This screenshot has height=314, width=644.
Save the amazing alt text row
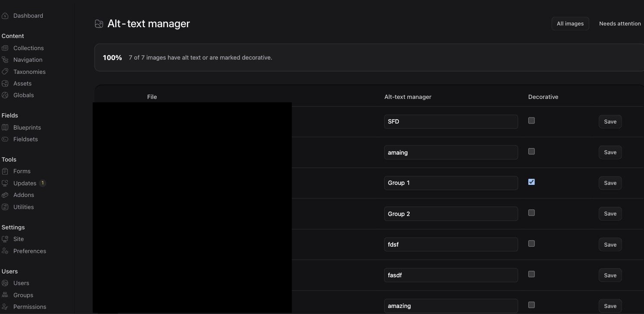coord(610,306)
